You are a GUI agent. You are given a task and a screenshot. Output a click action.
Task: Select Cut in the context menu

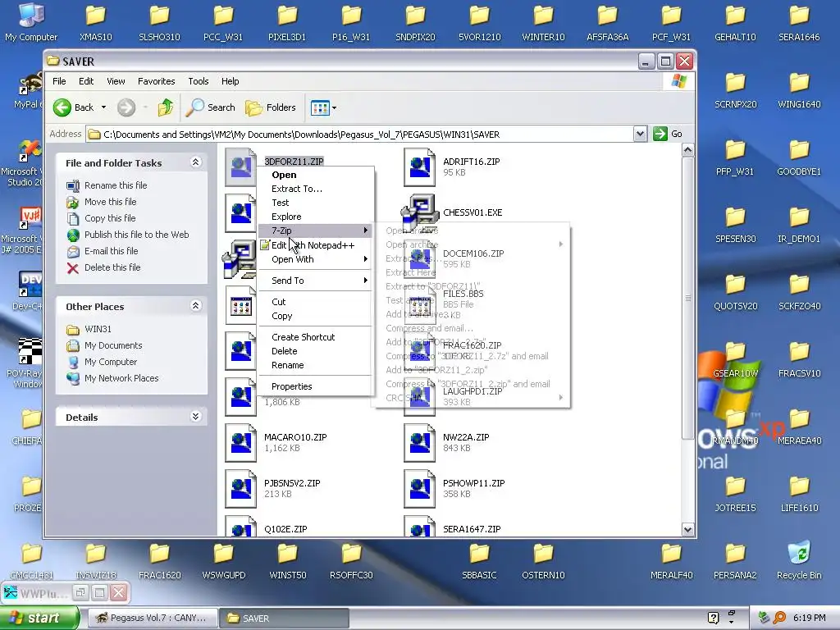[315, 302]
